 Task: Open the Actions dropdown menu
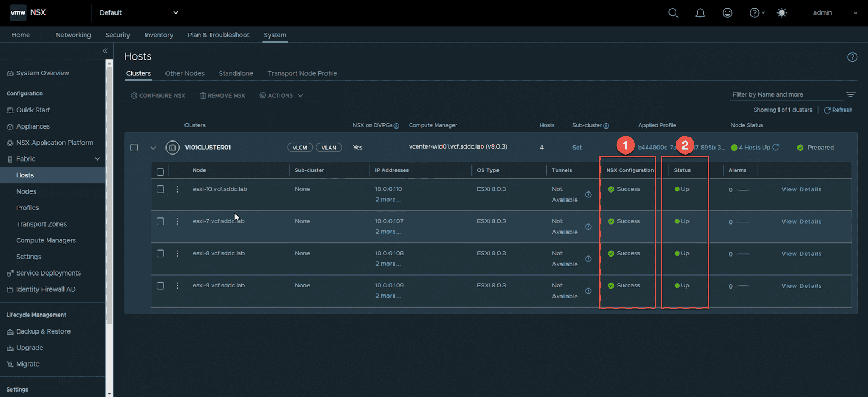(281, 95)
